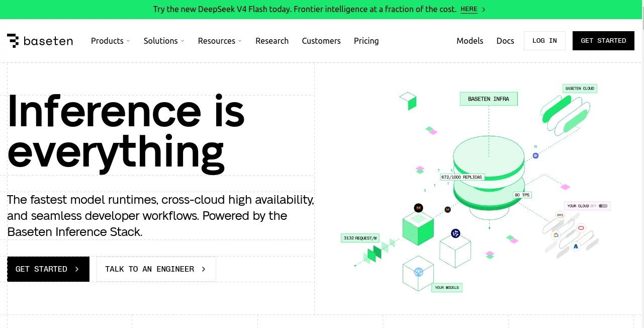
Task: Toggle the Your Cloud switch on
Action: (603, 206)
